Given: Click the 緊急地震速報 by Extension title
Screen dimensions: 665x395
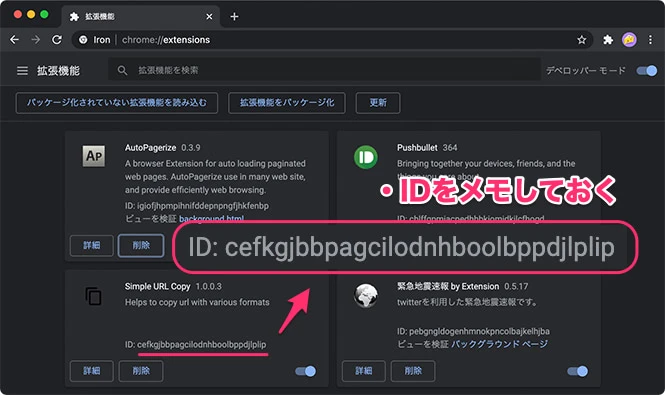Looking at the screenshot, I should click(x=448, y=286).
